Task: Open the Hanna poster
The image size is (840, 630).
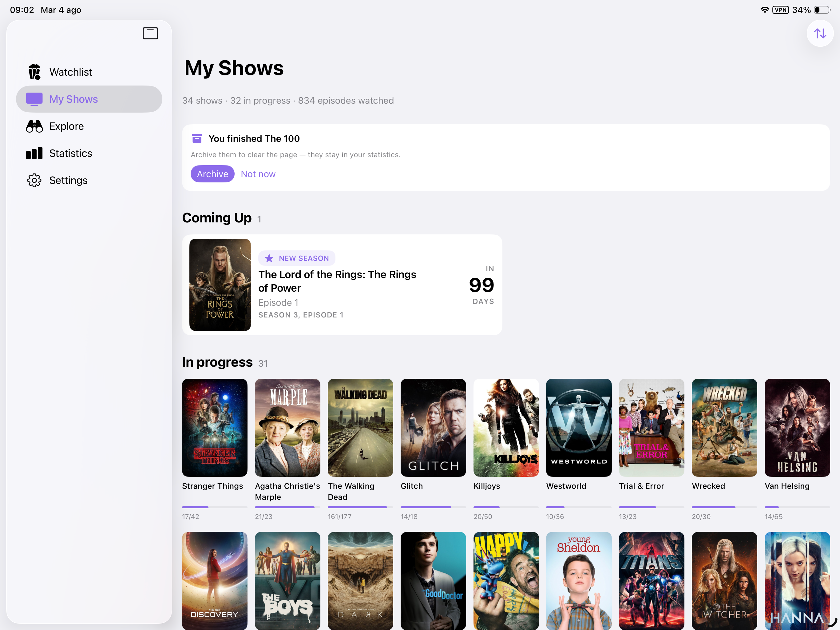Action: click(798, 581)
